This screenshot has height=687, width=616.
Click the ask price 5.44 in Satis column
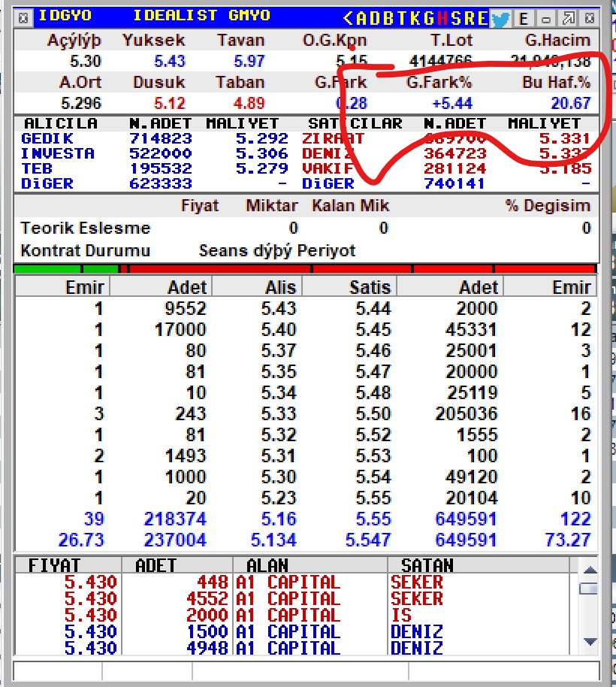(x=373, y=309)
